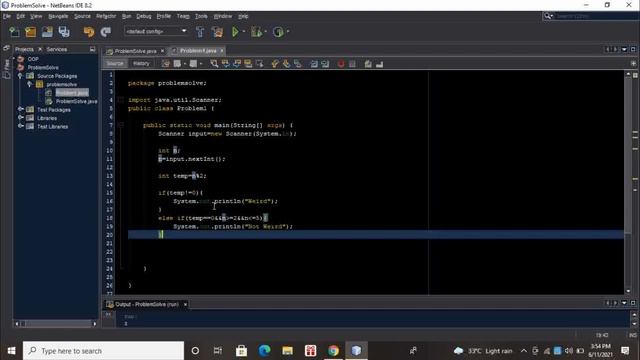This screenshot has height=360, width=640.
Task: Click the Windows Start button
Action: coord(11,351)
